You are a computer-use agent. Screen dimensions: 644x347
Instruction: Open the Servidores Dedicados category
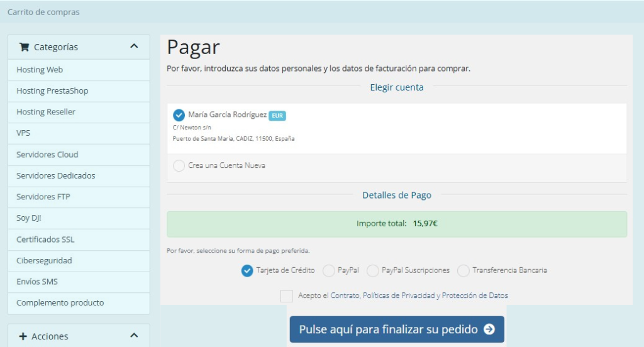[x=79, y=176]
